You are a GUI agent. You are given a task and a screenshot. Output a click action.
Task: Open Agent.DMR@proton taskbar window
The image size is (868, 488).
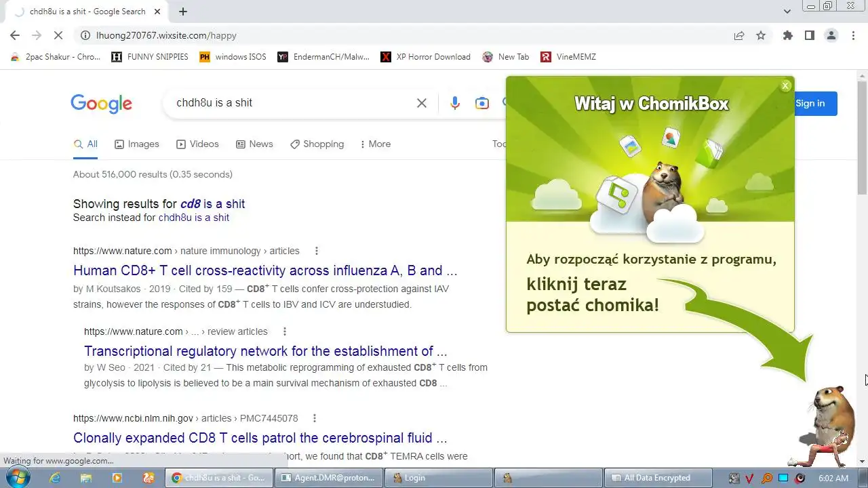(329, 478)
